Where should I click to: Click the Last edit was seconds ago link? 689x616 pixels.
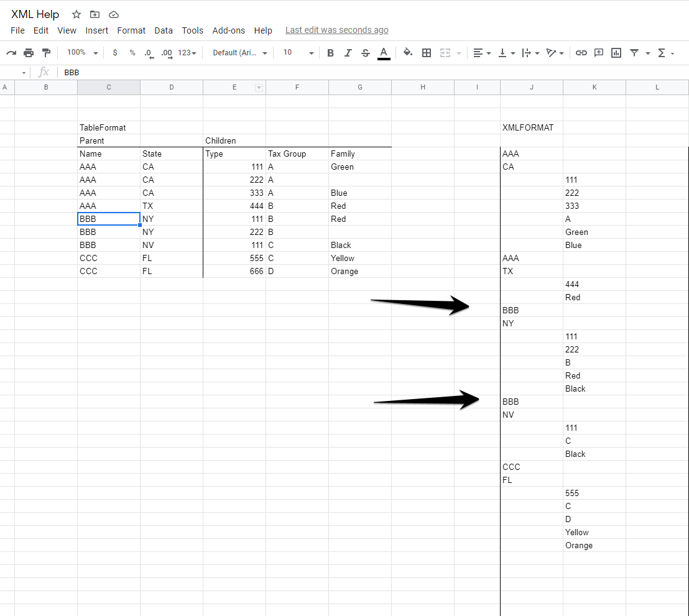[x=336, y=30]
